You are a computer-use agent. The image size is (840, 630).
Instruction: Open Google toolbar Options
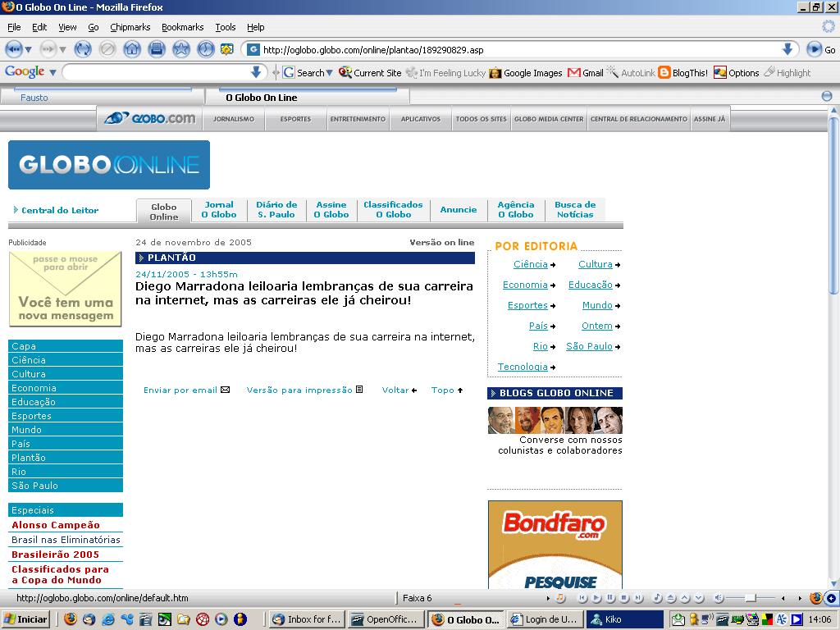(737, 73)
